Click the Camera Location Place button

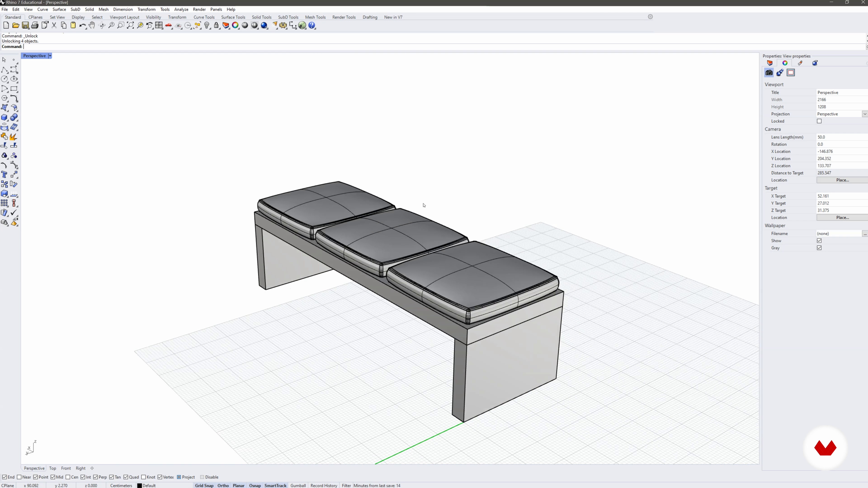(x=842, y=180)
